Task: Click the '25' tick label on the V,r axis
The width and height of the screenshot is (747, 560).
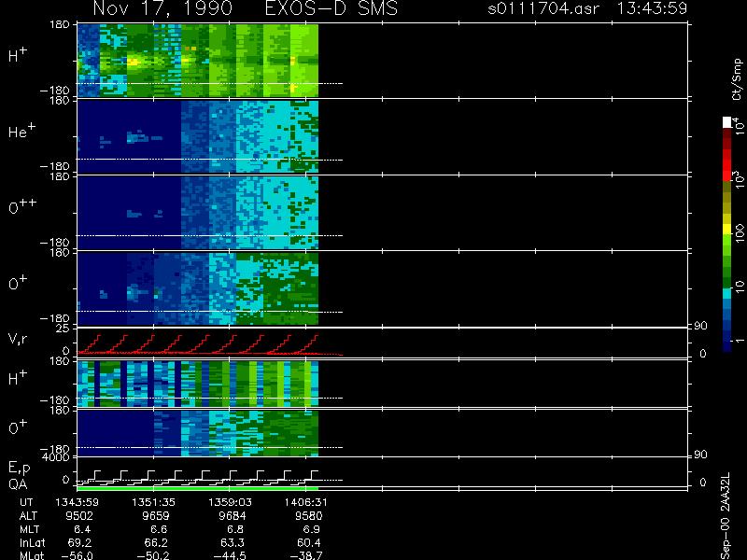Action: 63,329
